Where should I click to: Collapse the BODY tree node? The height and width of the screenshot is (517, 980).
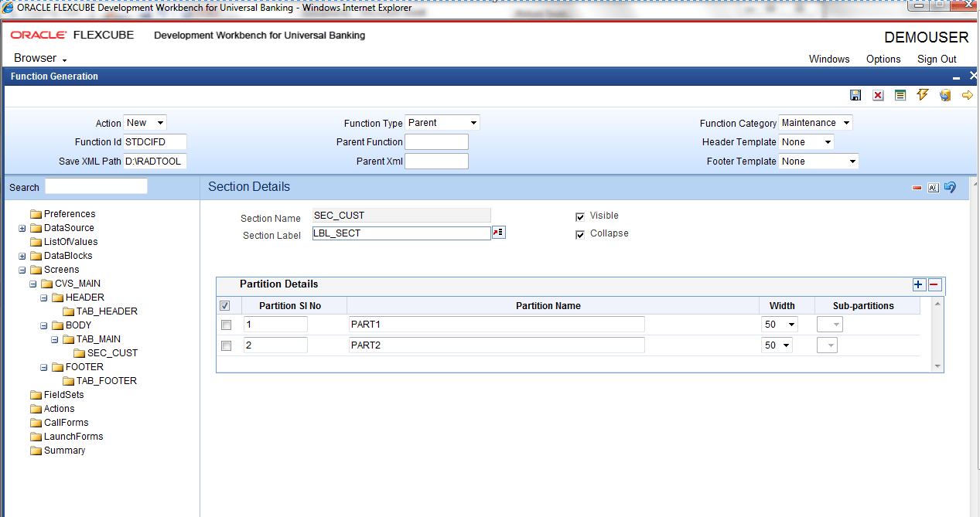point(44,326)
